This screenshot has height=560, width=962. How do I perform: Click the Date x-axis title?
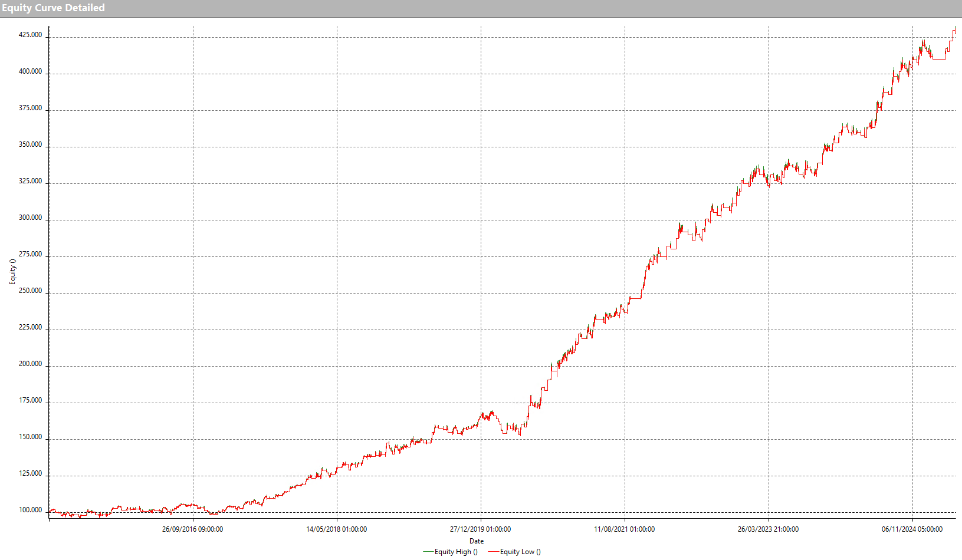[x=477, y=541]
